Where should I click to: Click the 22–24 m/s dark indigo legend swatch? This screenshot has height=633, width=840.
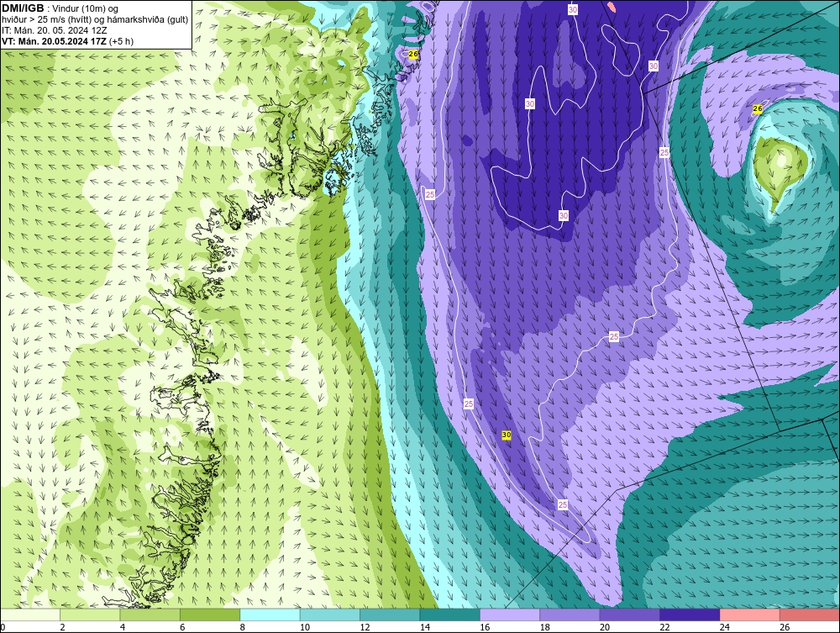click(690, 615)
